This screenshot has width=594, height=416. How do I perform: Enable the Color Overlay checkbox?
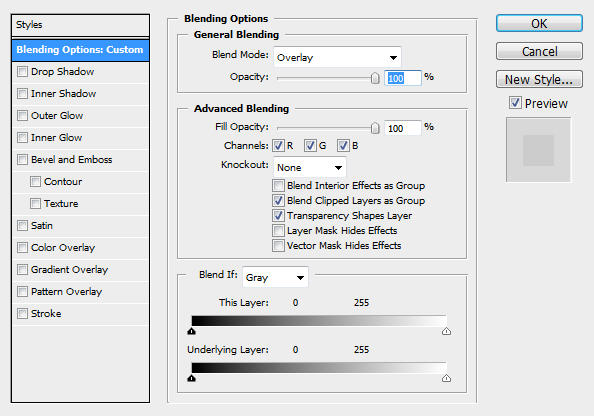(22, 247)
